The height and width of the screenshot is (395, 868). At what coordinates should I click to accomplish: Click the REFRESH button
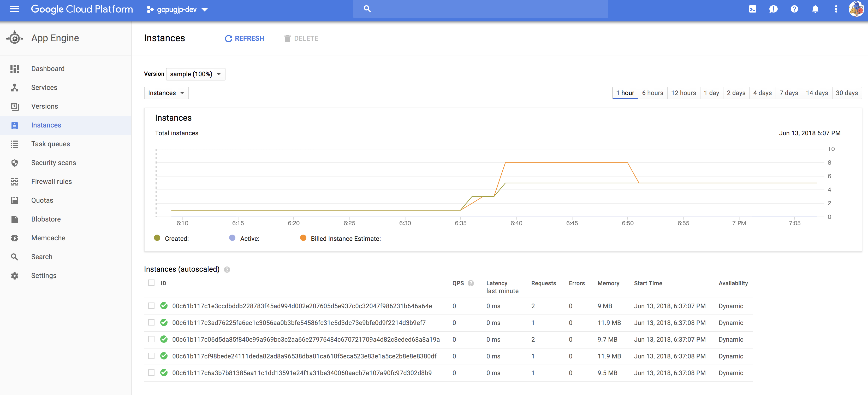point(244,38)
